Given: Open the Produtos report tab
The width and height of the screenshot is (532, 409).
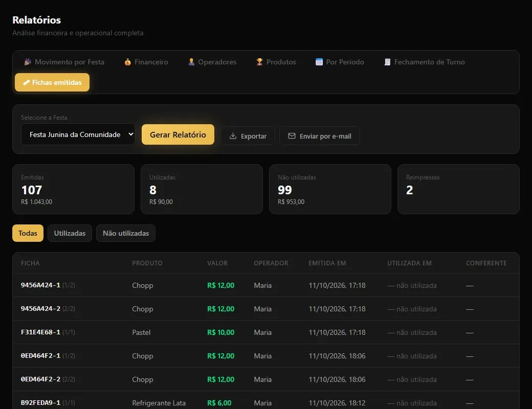Looking at the screenshot, I should point(276,62).
